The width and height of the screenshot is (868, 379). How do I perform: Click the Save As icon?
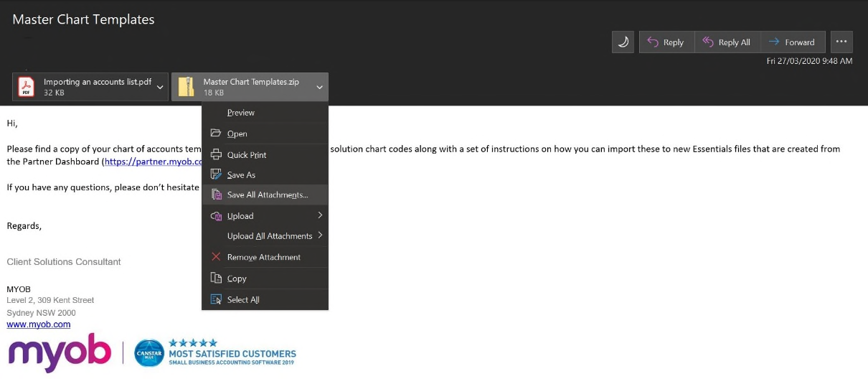click(215, 174)
